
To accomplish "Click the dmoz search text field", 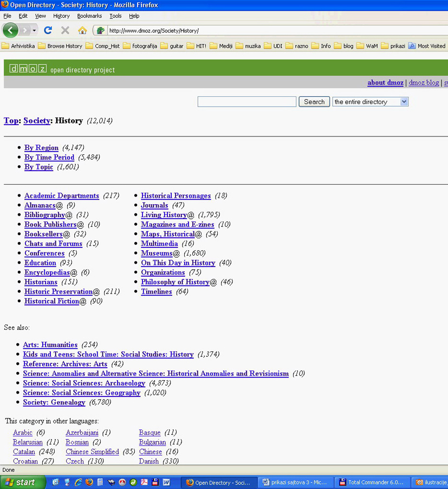I will pyautogui.click(x=246, y=102).
